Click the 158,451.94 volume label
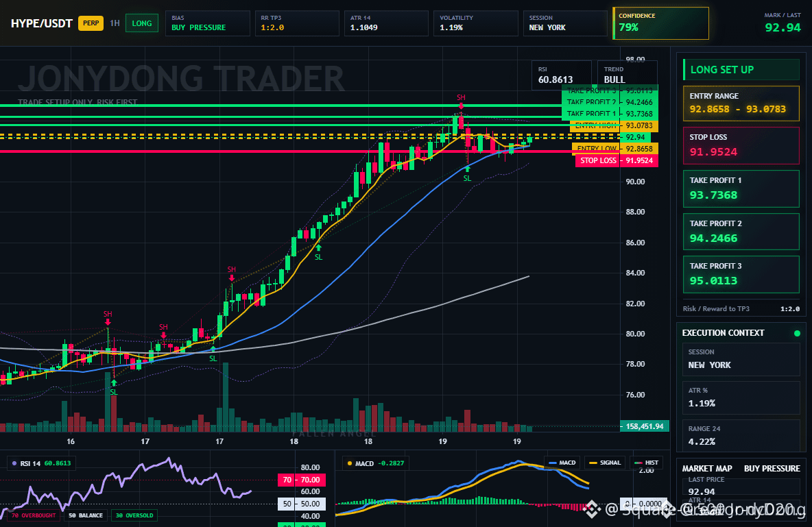 point(644,426)
